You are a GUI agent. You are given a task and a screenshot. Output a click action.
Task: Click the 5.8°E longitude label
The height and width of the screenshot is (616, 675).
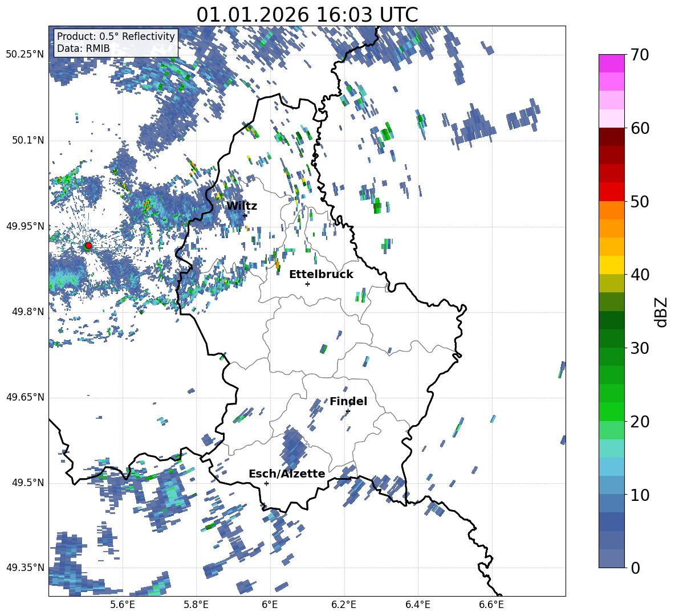tap(196, 605)
